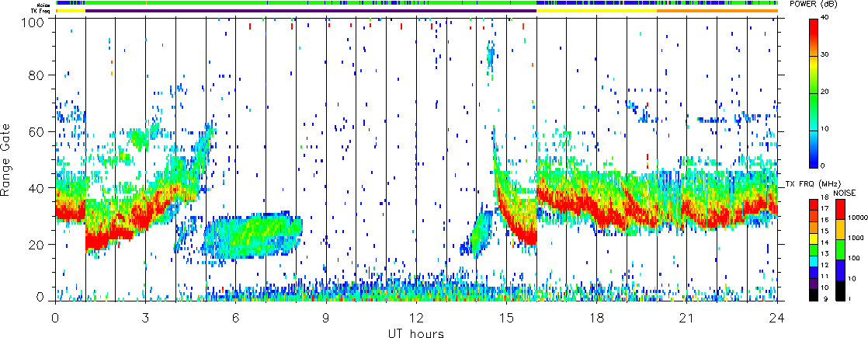This screenshot has height=338, width=868.
Task: Select the 16 label on the TX FRQ legend
Action: click(x=825, y=220)
